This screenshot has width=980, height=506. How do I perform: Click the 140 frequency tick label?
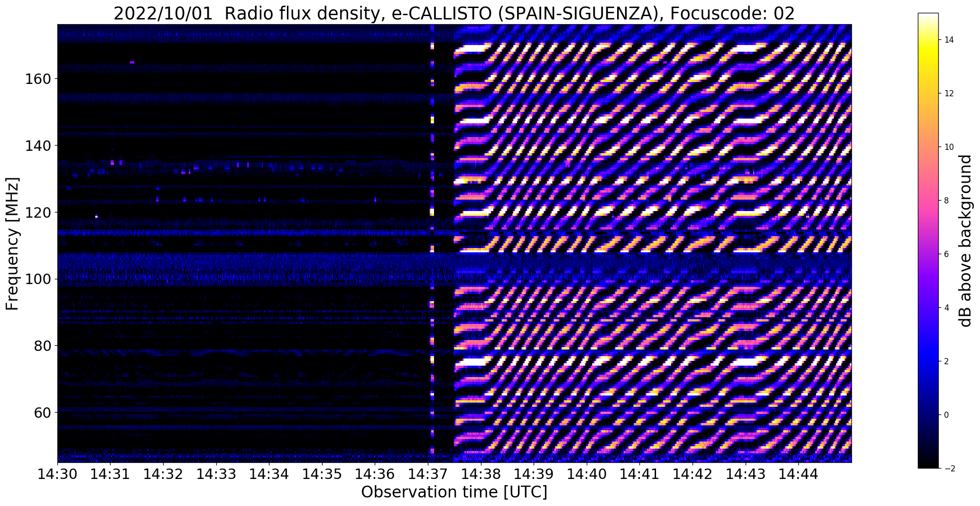pyautogui.click(x=37, y=146)
